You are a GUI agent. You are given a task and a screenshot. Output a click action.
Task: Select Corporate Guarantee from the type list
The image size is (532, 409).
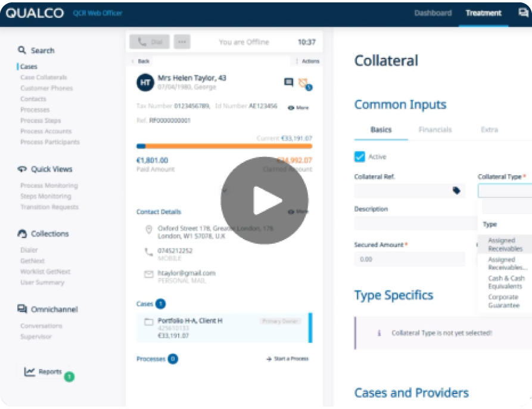503,301
